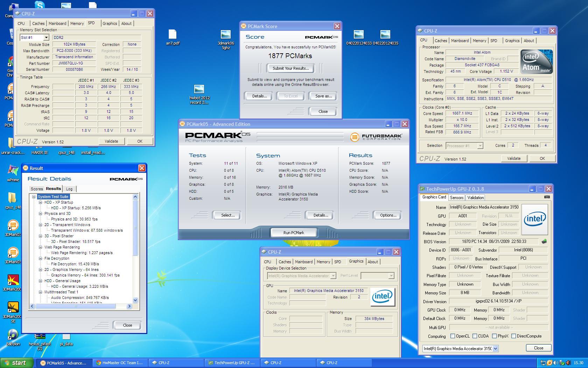Screen dimensions: 588x368
Task: Open the an7.pdf desktop file
Action: click(x=173, y=37)
